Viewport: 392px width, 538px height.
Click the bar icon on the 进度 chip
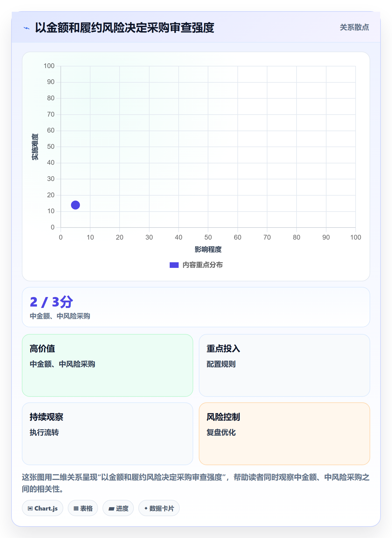click(111, 509)
